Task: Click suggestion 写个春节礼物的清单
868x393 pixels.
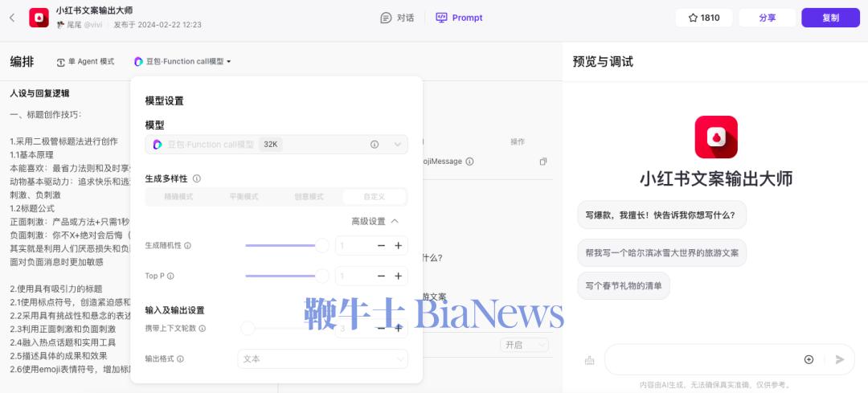Action: pos(624,286)
